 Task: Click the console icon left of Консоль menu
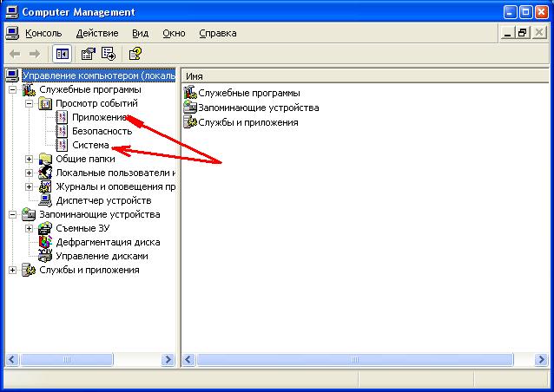(12, 33)
